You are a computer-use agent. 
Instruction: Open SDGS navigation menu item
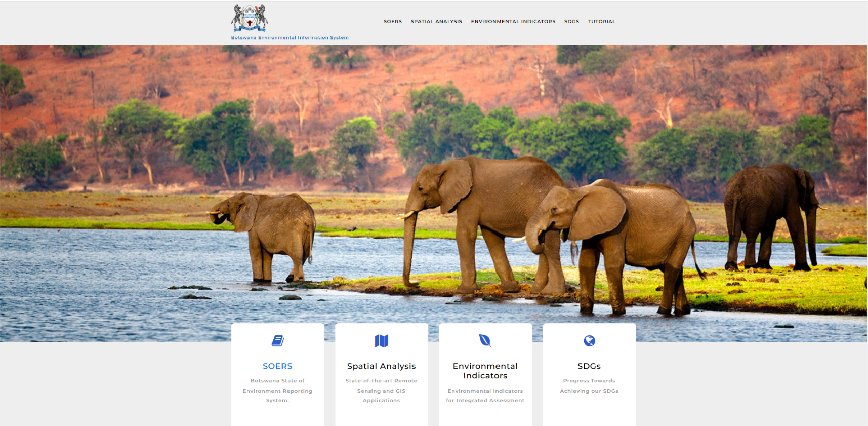click(x=571, y=22)
